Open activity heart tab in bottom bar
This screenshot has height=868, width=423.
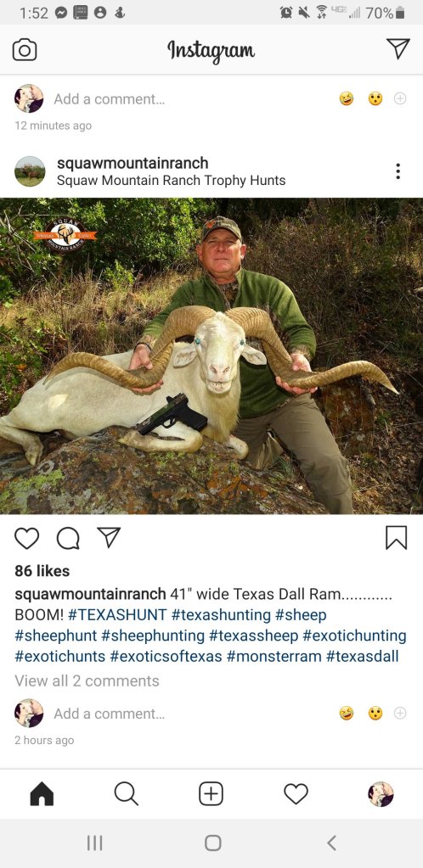point(296,794)
